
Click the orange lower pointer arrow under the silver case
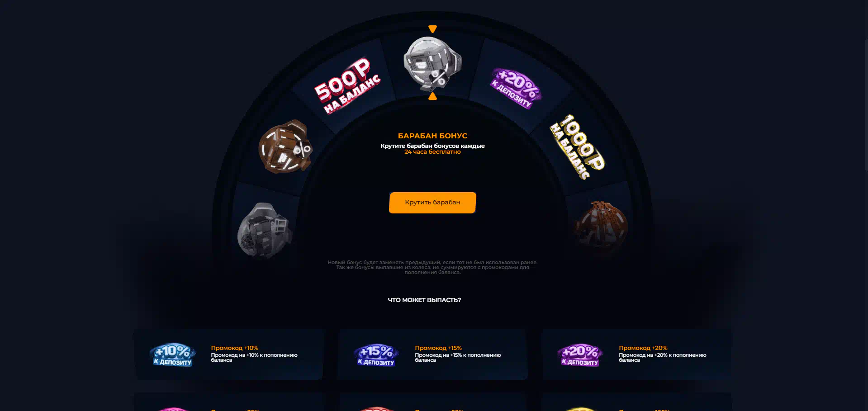click(432, 96)
